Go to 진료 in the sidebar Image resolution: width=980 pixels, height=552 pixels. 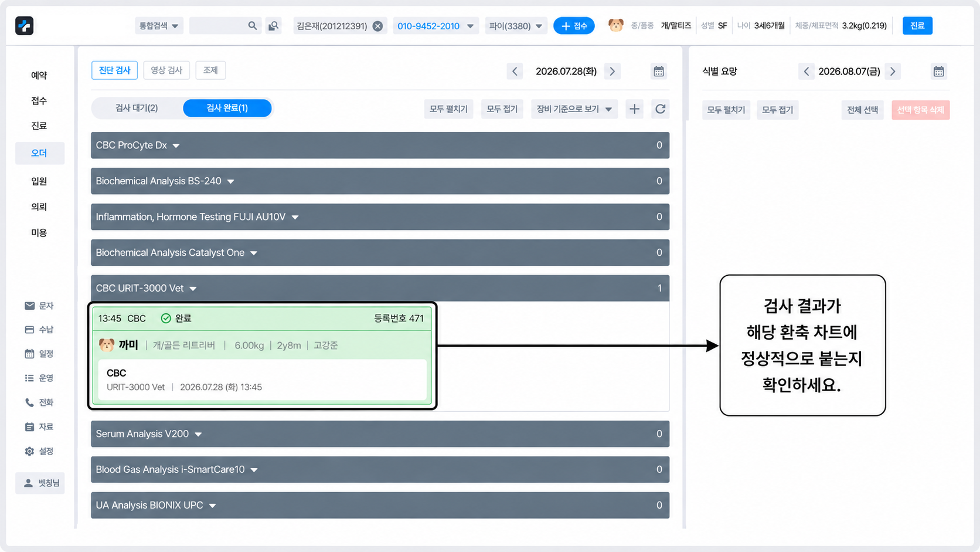point(39,126)
